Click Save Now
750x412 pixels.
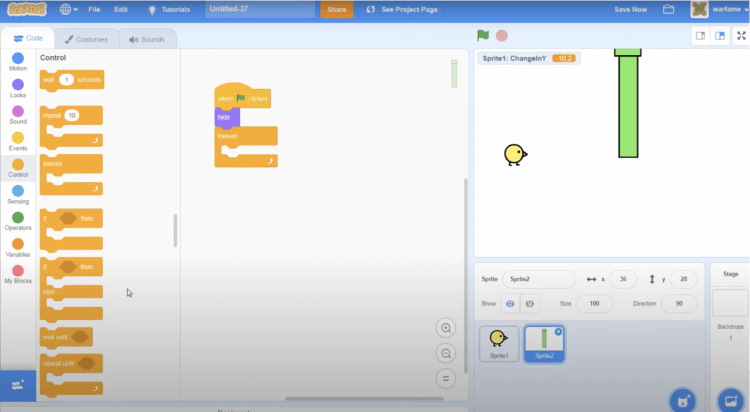(630, 9)
